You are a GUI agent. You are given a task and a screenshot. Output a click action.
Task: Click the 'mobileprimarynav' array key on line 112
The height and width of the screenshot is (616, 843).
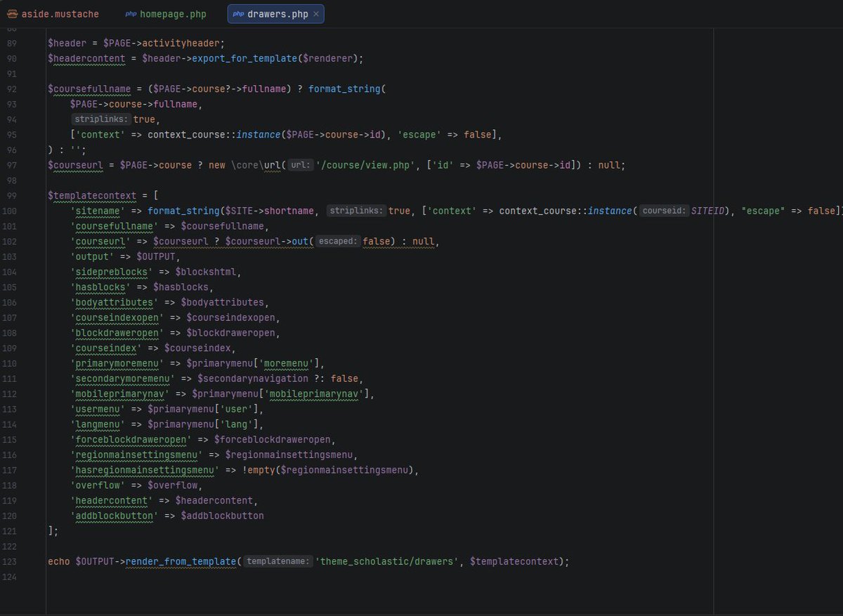point(120,393)
